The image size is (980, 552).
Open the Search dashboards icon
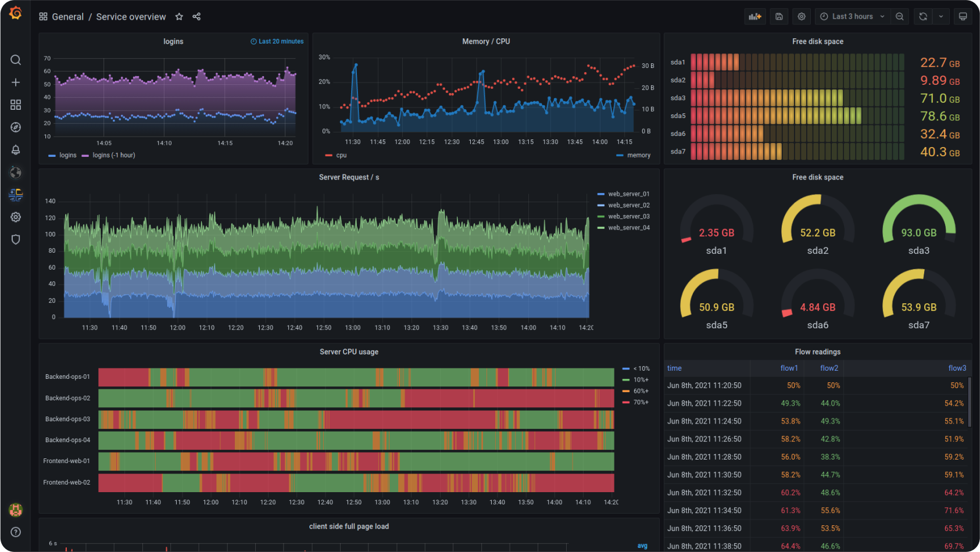click(16, 60)
